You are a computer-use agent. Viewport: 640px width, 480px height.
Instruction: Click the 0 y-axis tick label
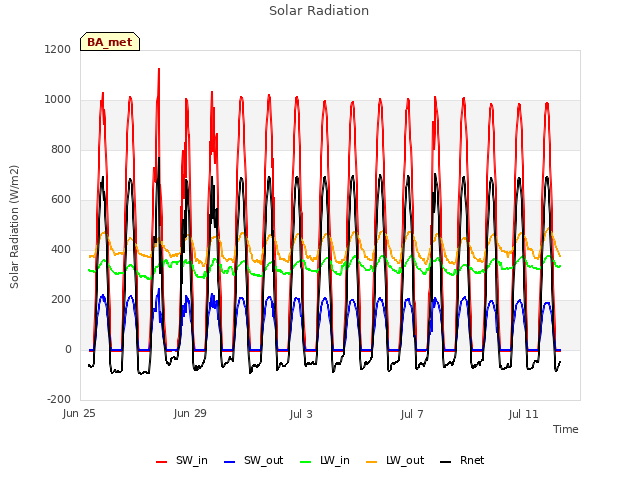(x=68, y=349)
